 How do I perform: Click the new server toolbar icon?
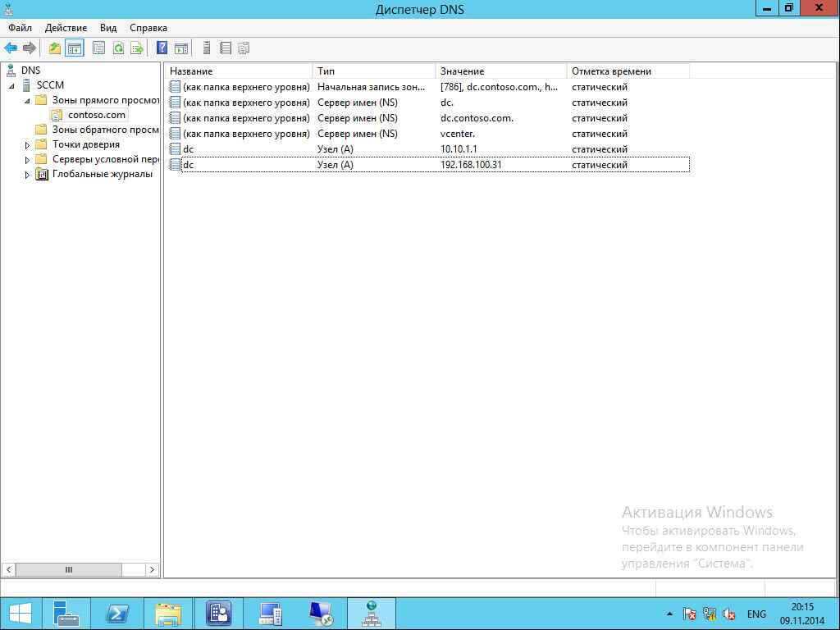pyautogui.click(x=207, y=48)
